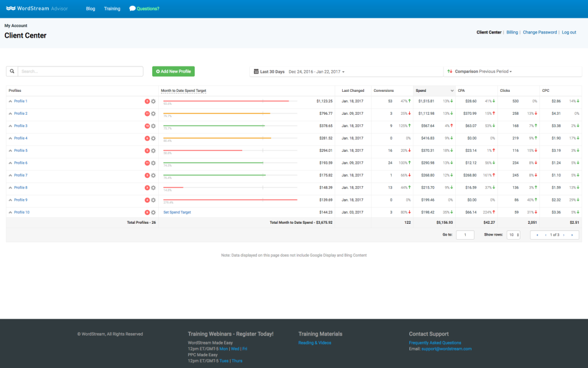Open Training in the top navigation

pyautogui.click(x=112, y=9)
